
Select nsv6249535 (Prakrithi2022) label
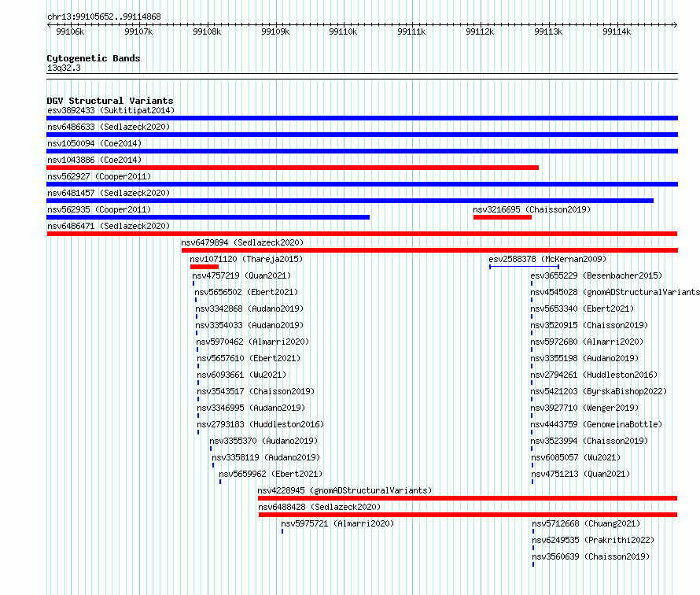click(x=593, y=540)
